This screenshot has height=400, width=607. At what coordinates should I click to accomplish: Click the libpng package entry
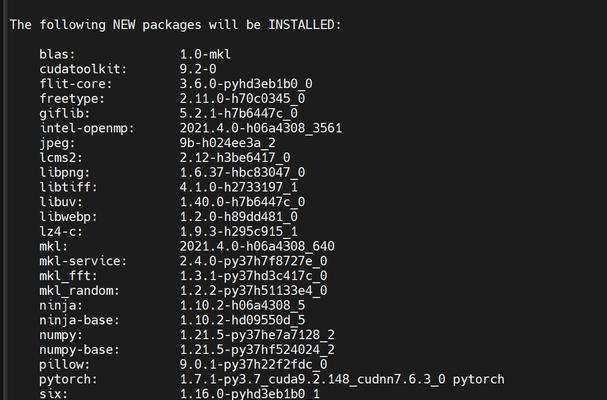click(172, 172)
